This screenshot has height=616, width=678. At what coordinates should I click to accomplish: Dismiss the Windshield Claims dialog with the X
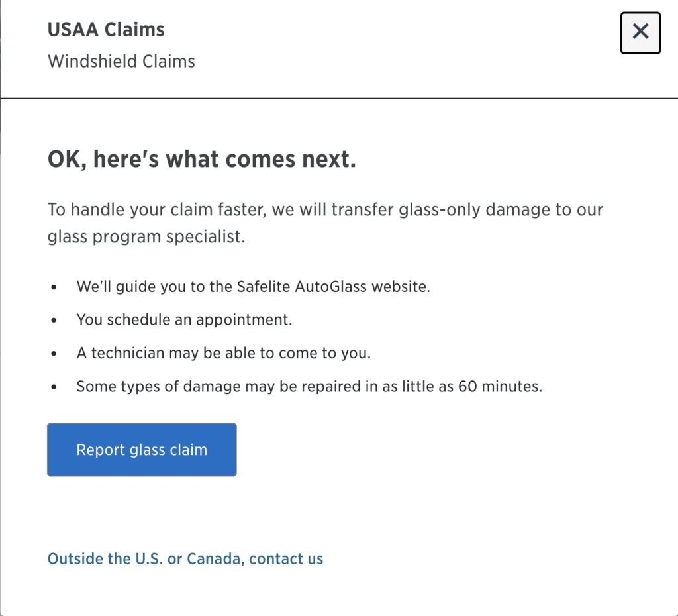click(640, 32)
